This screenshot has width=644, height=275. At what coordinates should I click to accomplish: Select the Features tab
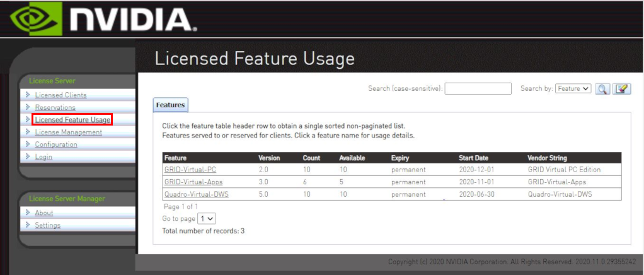170,105
